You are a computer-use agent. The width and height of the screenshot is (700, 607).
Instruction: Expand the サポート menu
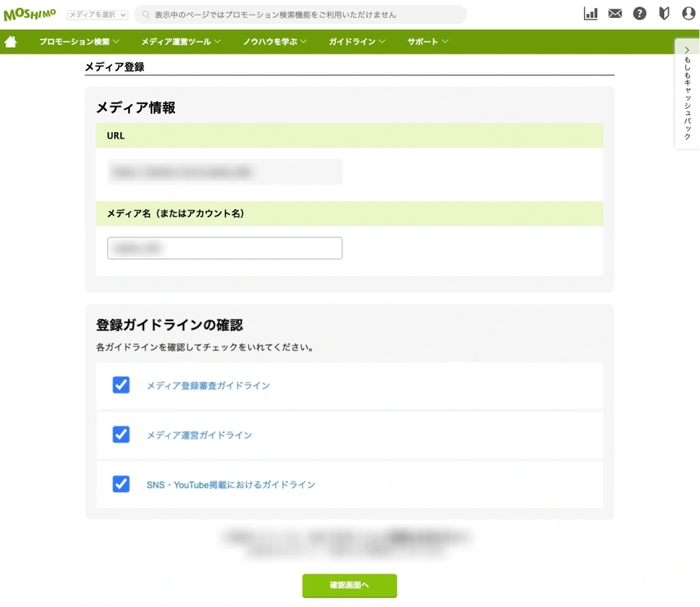[427, 41]
